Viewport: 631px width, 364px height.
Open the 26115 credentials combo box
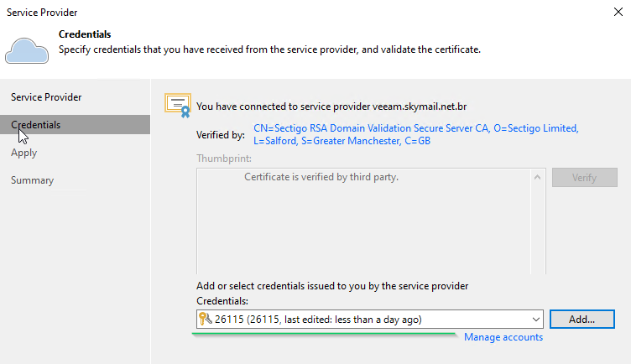coord(370,320)
